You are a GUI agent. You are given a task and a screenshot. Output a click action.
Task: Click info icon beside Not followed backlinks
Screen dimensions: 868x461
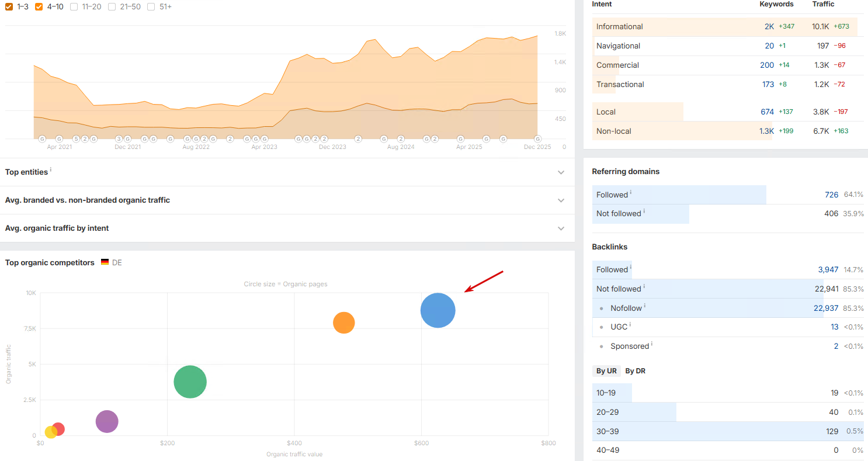[x=644, y=286]
